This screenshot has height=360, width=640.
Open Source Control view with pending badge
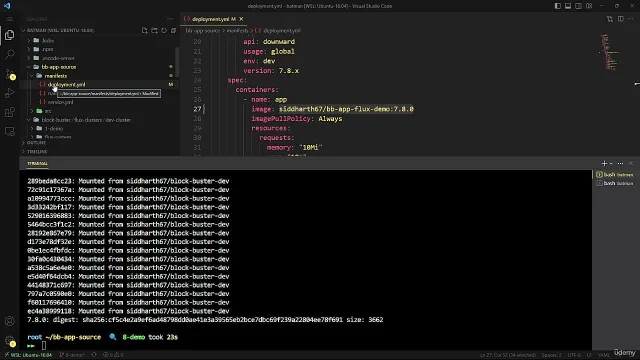pyautogui.click(x=9, y=74)
